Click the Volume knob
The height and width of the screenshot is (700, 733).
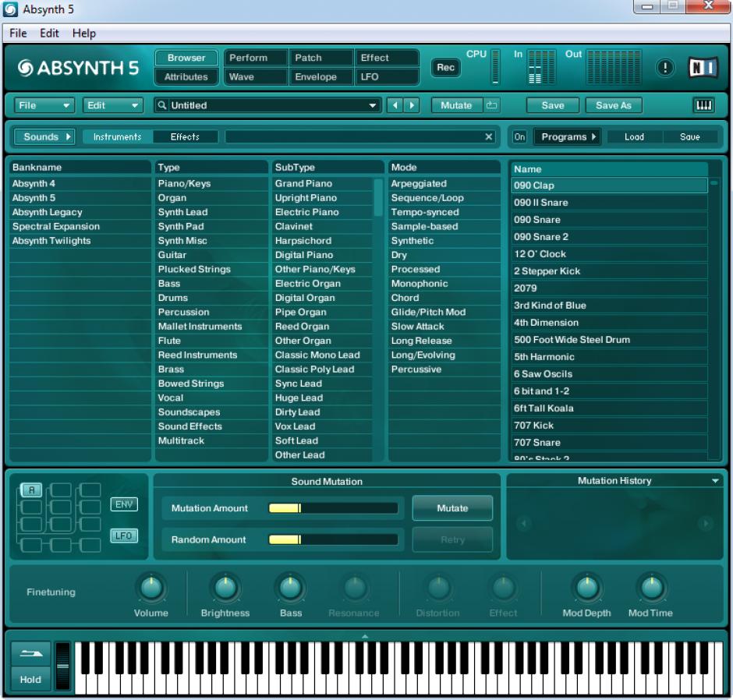click(151, 588)
